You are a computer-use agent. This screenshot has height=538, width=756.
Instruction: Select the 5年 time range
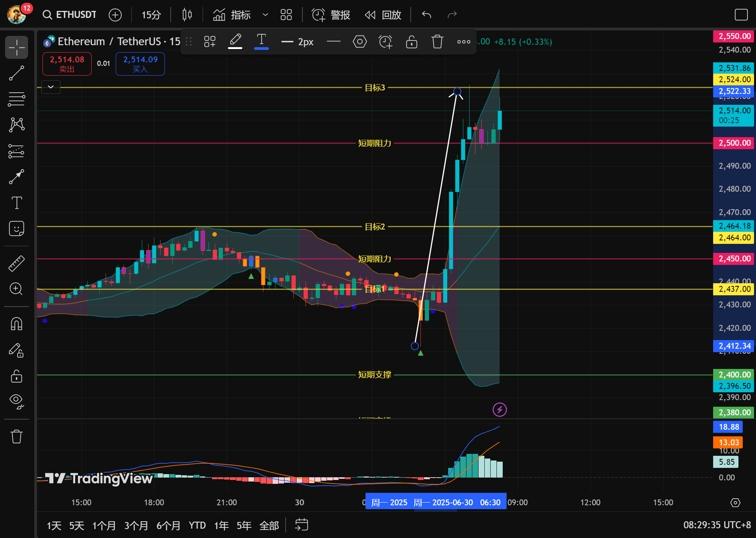(x=244, y=526)
